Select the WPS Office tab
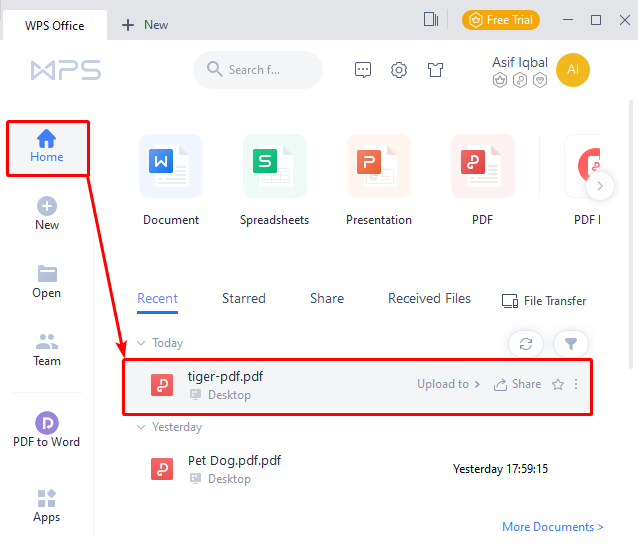The height and width of the screenshot is (558, 638). [55, 25]
